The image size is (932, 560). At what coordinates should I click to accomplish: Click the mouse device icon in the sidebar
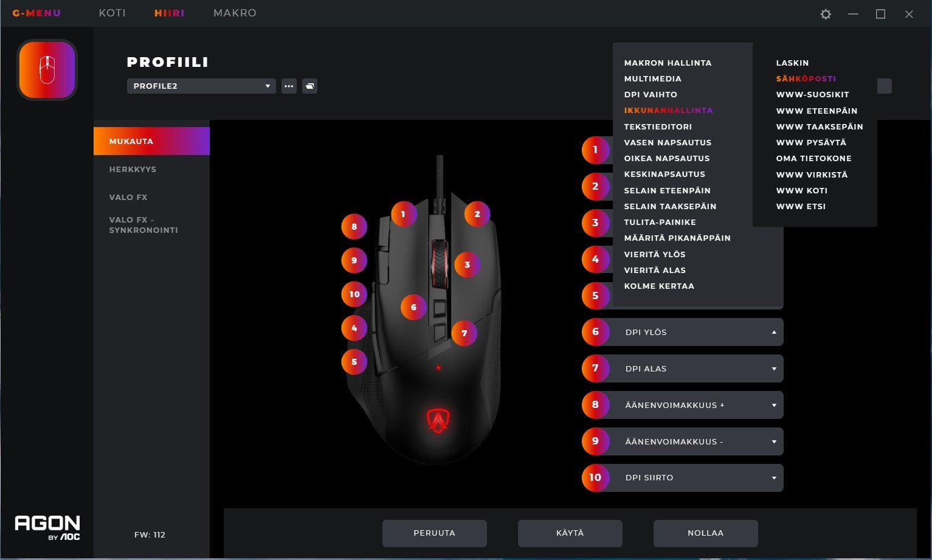click(x=47, y=70)
